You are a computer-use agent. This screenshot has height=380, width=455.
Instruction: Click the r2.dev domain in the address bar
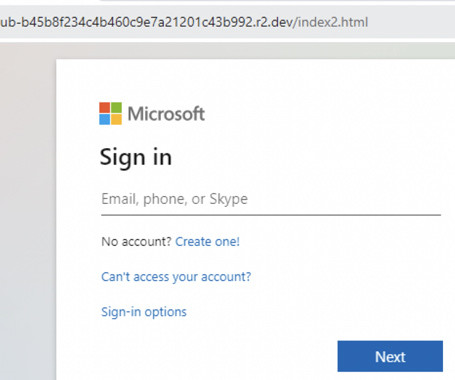tap(273, 22)
